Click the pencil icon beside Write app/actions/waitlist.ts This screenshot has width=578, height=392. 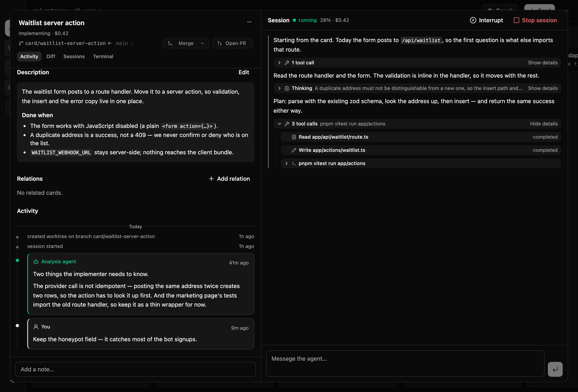coord(294,150)
